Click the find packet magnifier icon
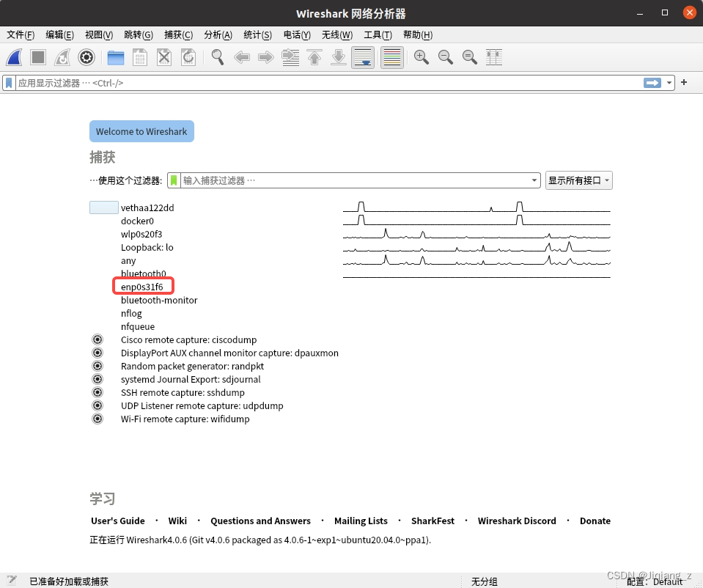The image size is (703, 588). click(x=218, y=57)
